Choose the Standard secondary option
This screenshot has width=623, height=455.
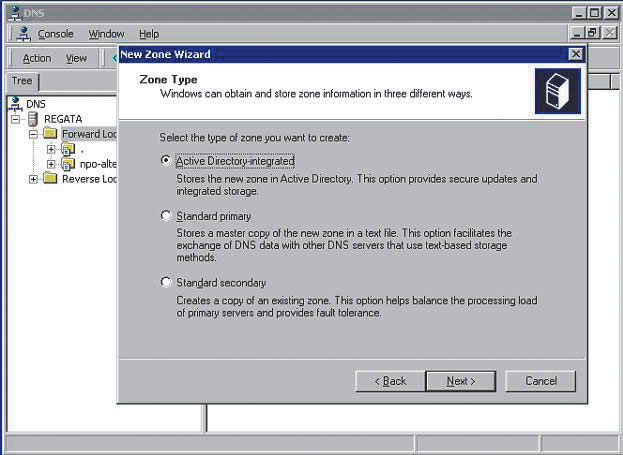[x=166, y=282]
